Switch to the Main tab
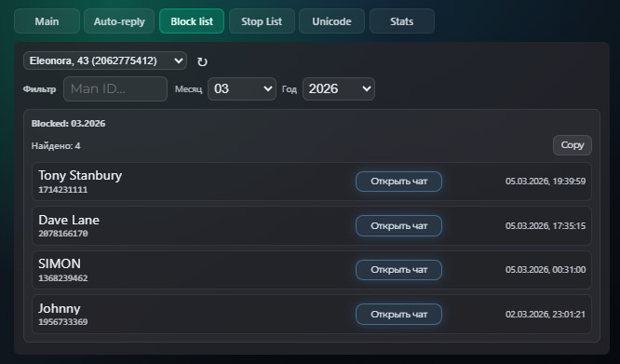The image size is (620, 364). coord(47,21)
